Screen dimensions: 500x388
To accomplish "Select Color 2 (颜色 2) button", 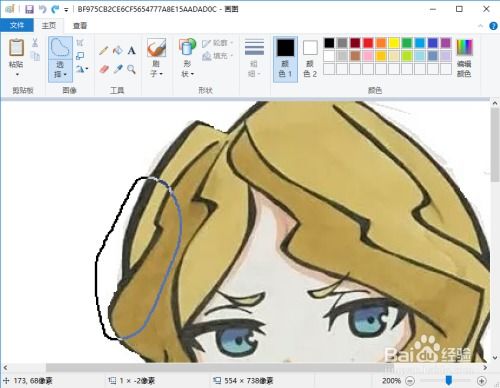I will (x=310, y=59).
